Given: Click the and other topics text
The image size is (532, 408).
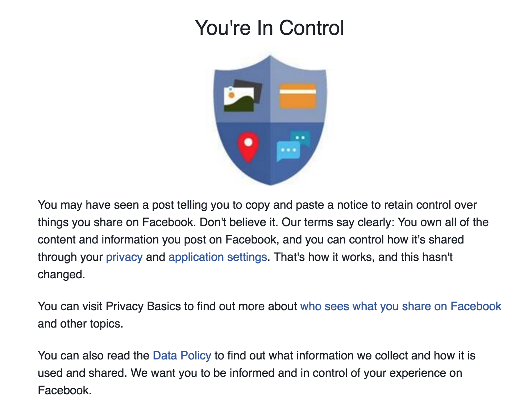Looking at the screenshot, I should [x=80, y=324].
